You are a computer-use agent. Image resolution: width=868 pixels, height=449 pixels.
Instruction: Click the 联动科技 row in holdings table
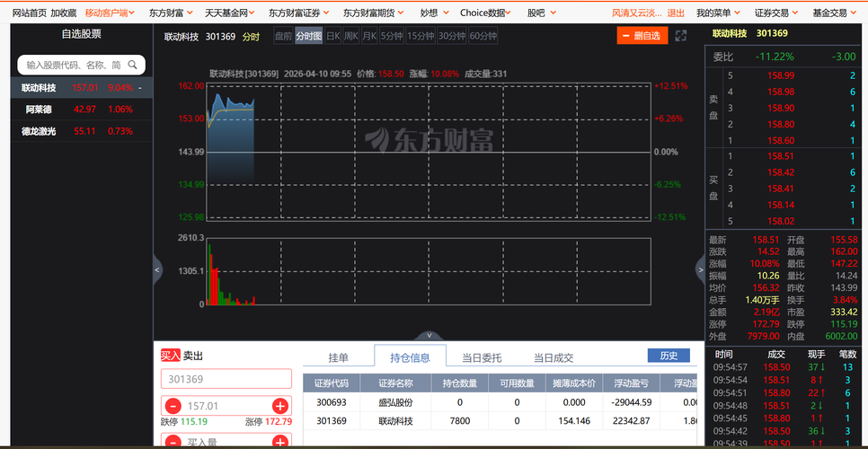click(x=500, y=421)
